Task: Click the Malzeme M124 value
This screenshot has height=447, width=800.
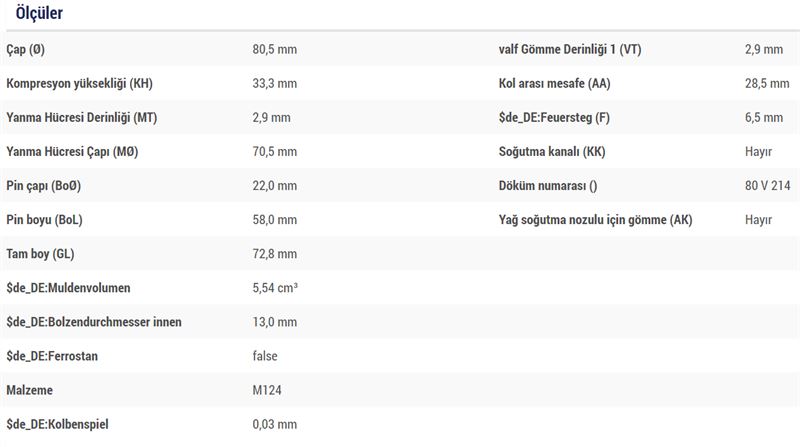Action: pos(267,390)
